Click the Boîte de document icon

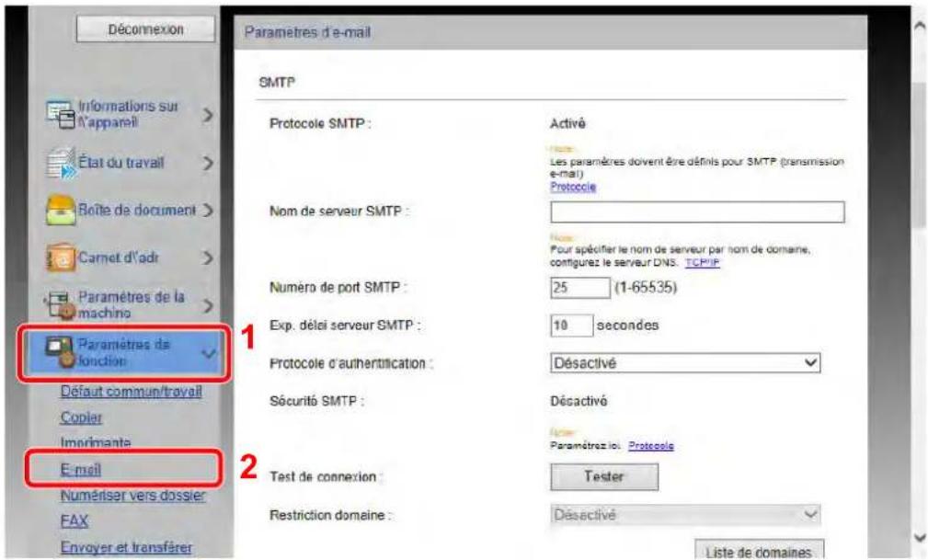point(61,211)
